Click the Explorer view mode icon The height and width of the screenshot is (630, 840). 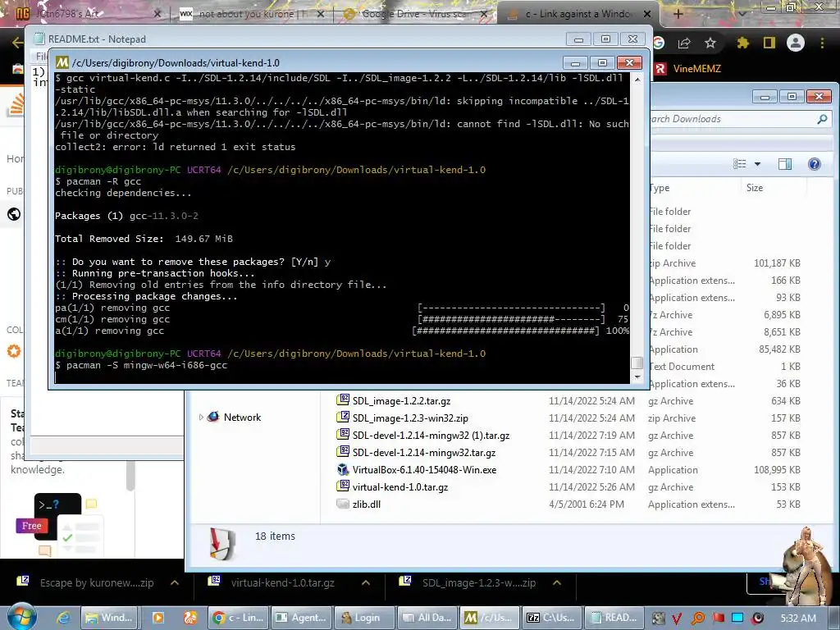pyautogui.click(x=740, y=164)
